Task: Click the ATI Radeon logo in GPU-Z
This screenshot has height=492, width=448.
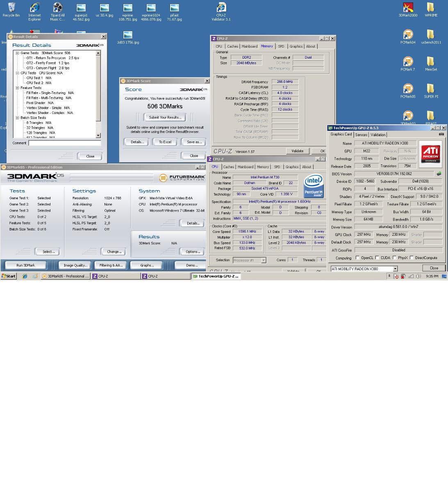Action: pos(430,154)
